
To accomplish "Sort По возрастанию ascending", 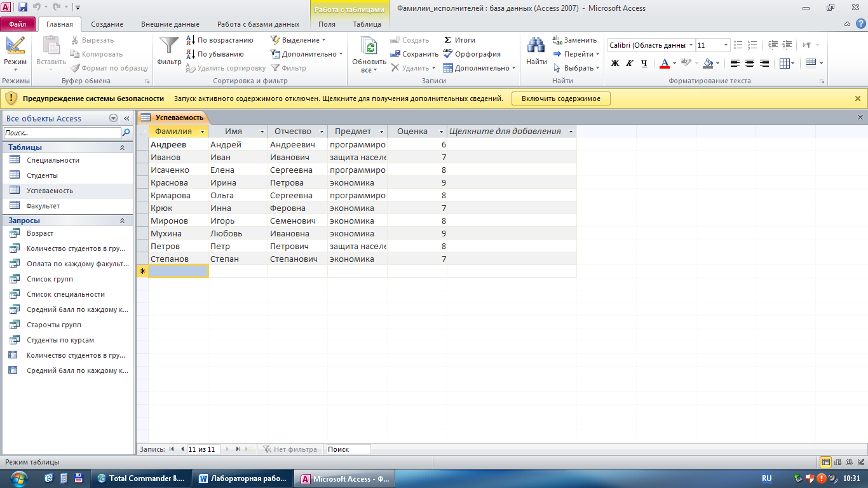I will [219, 40].
